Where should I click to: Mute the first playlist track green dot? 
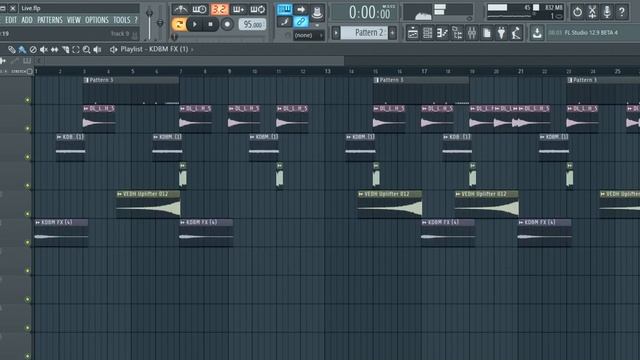28,100
